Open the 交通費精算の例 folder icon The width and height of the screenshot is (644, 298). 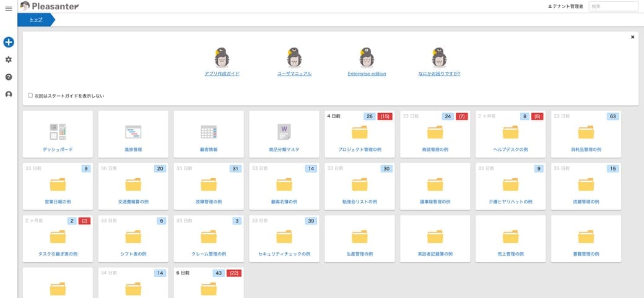coord(133,184)
